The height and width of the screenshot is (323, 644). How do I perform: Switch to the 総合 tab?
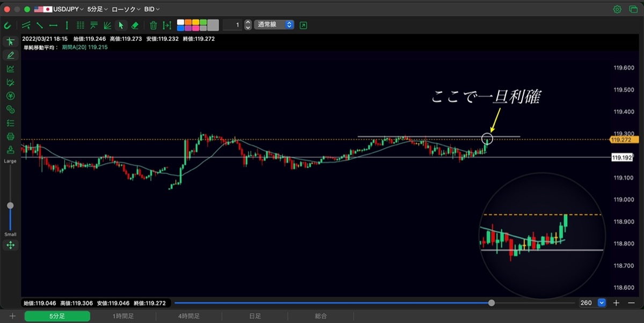(321, 316)
